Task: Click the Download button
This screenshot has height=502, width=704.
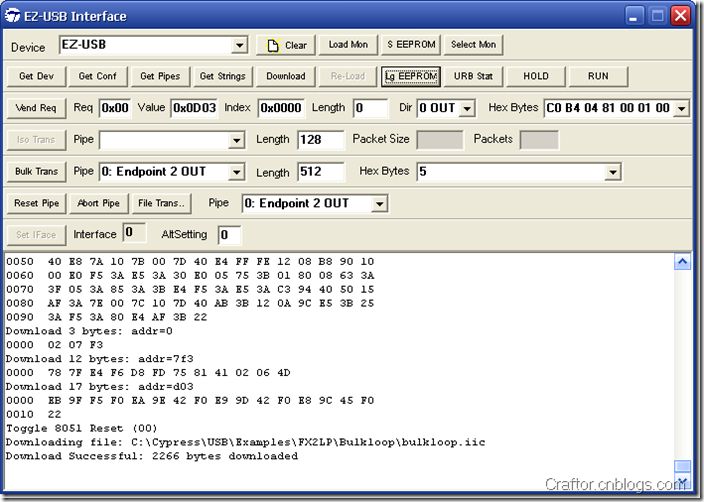Action: 286,76
